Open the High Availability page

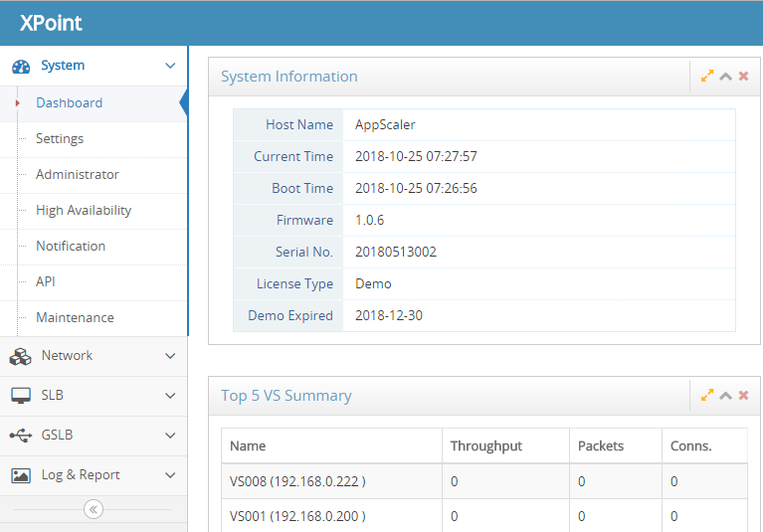click(84, 211)
